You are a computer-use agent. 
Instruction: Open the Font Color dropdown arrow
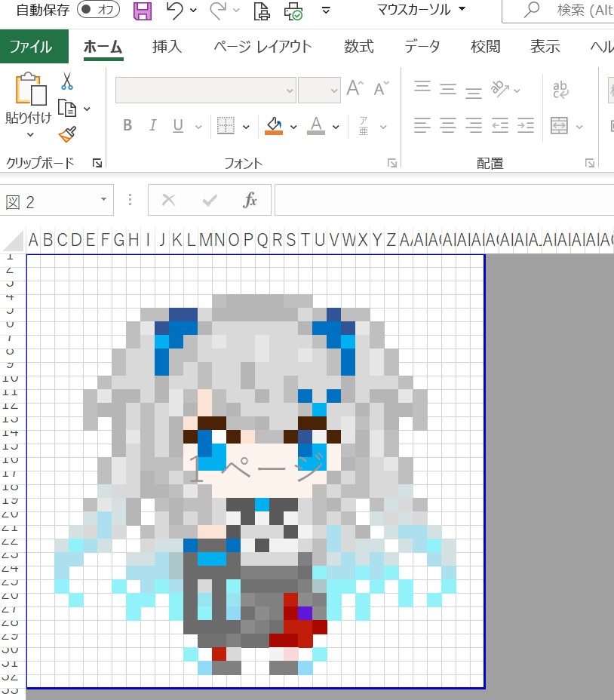tap(336, 127)
